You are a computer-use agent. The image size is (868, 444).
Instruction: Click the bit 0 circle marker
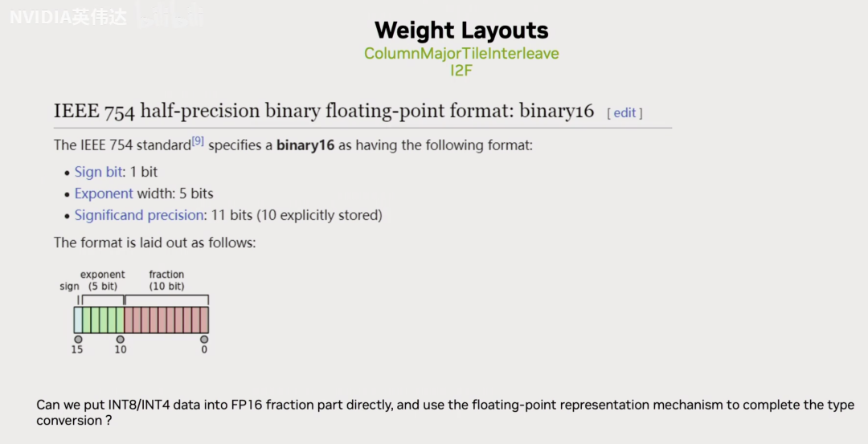[204, 340]
